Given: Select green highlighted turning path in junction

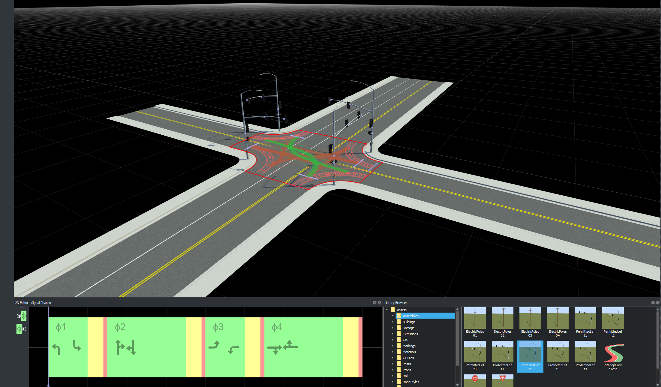Looking at the screenshot, I should pos(308,155).
